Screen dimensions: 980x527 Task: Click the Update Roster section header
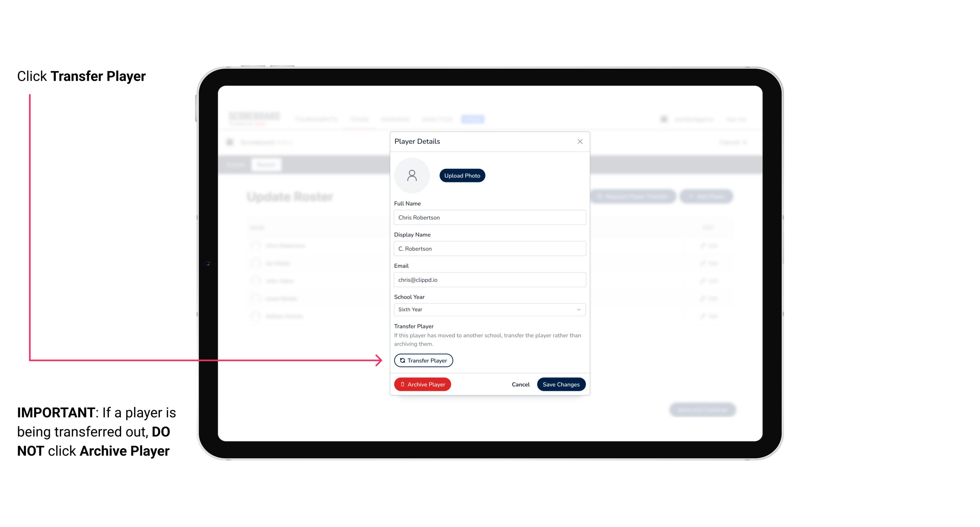(x=290, y=197)
